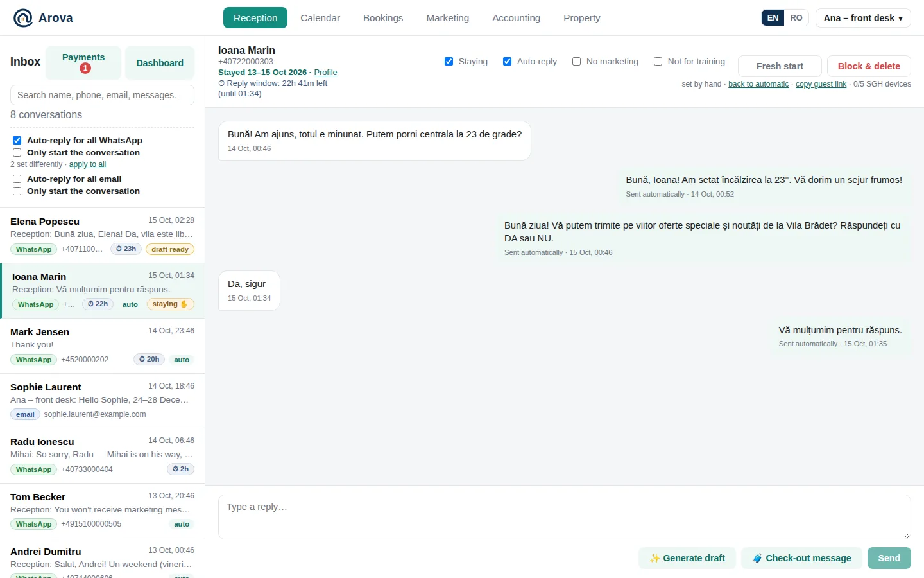This screenshot has width=924, height=578.
Task: Click the Fresh start button
Action: (x=780, y=66)
